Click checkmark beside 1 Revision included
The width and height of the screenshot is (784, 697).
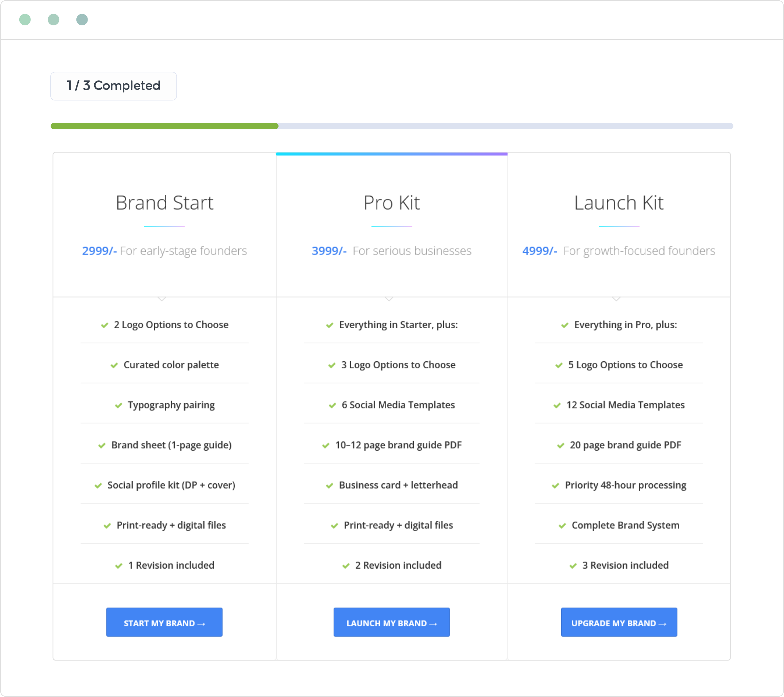pyautogui.click(x=119, y=566)
